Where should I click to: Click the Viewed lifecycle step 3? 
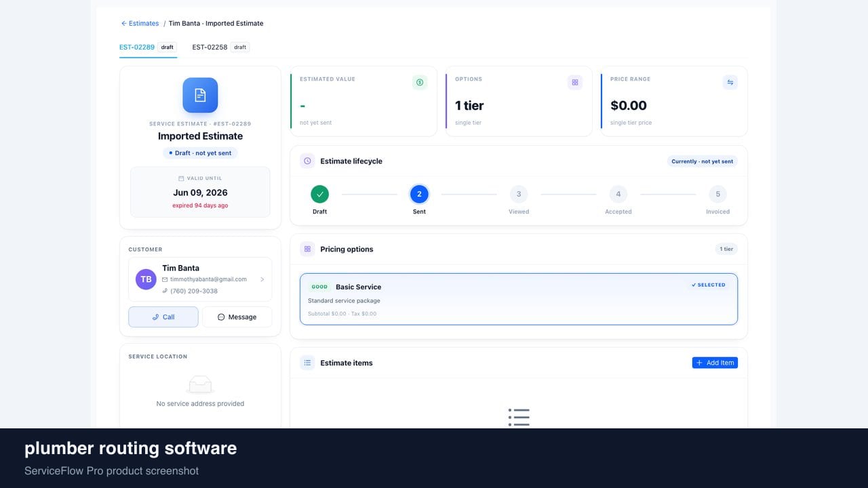519,195
